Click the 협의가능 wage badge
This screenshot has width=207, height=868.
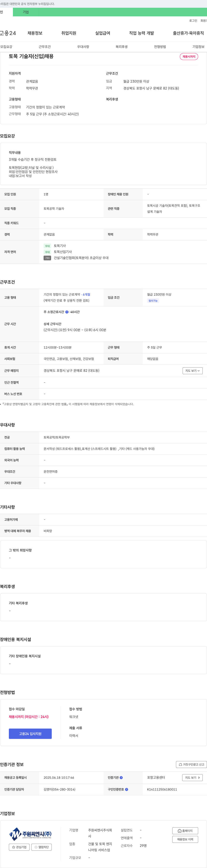(153, 301)
